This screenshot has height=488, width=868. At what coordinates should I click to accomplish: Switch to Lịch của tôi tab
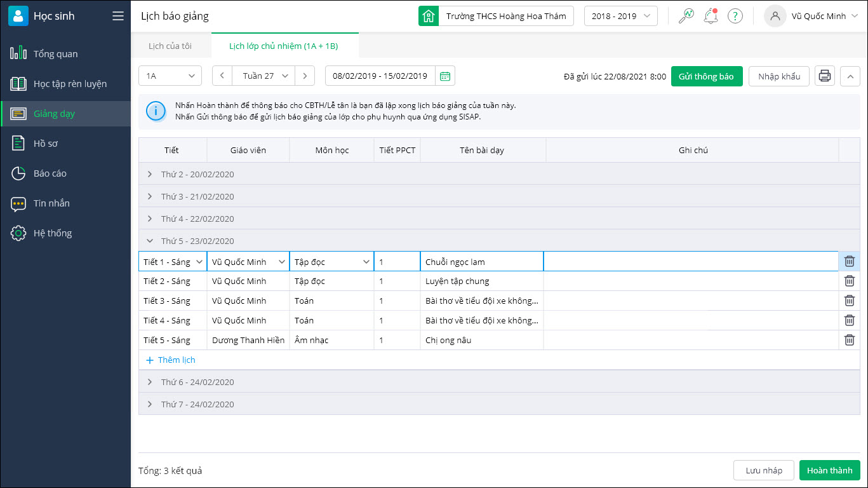click(x=170, y=46)
